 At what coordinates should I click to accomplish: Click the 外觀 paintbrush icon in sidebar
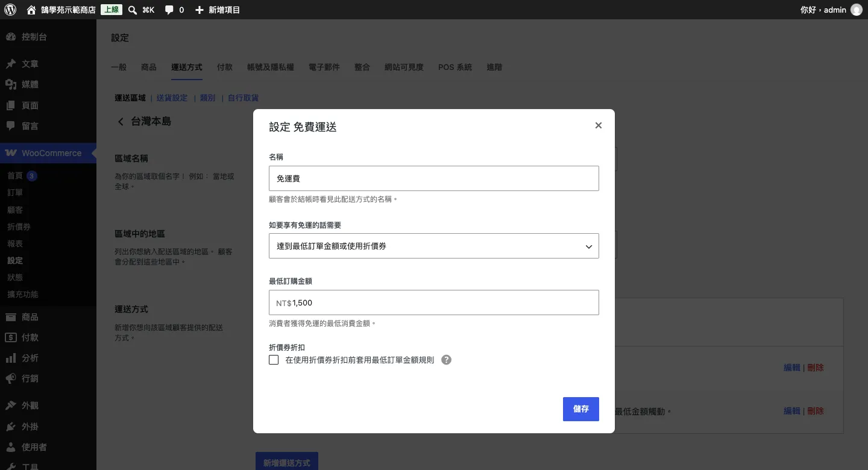coord(11,406)
